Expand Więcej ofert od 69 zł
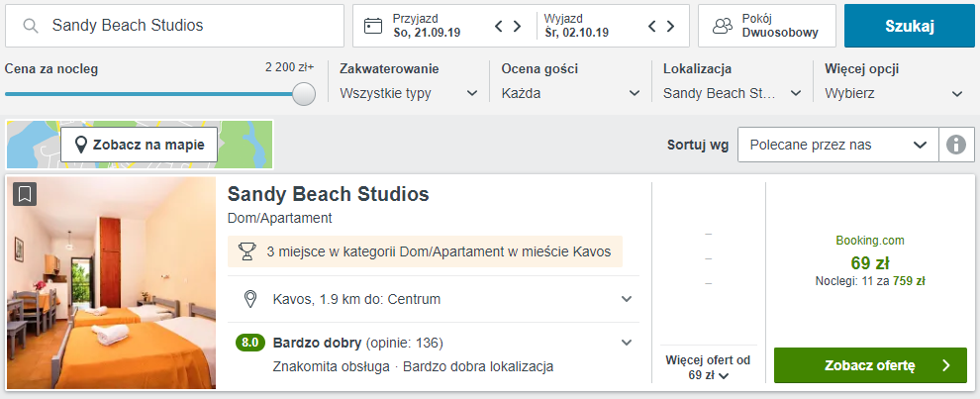 708,367
